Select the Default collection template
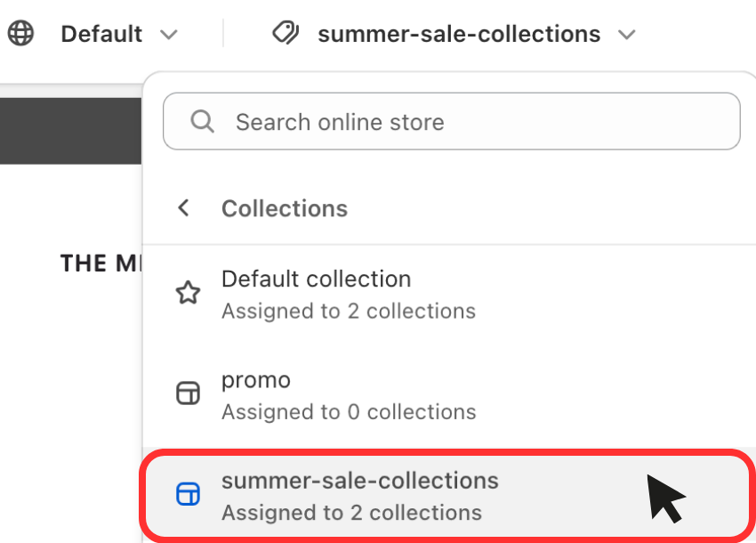This screenshot has width=756, height=543. (x=448, y=295)
